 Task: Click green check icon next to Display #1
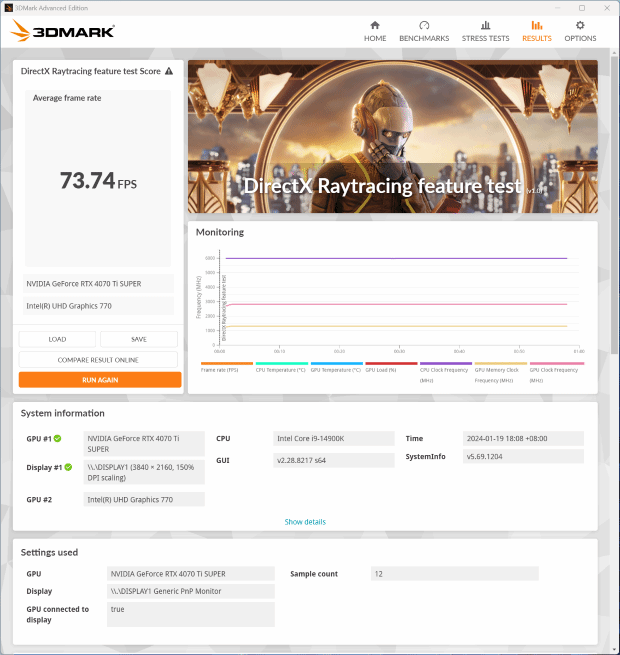[68, 467]
